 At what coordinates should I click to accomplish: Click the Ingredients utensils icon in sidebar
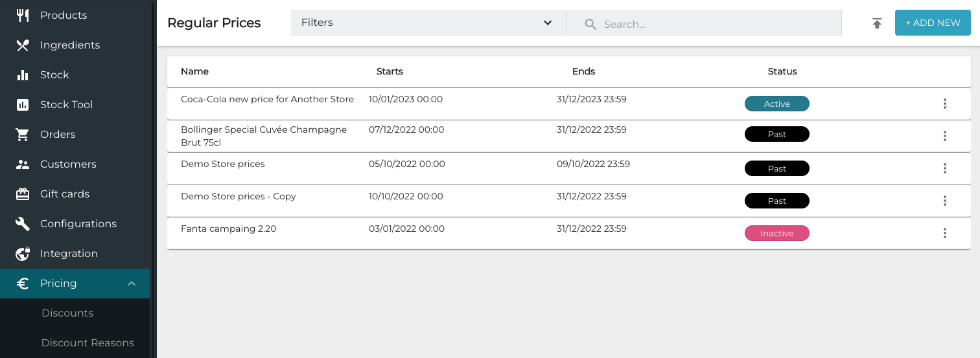[x=23, y=45]
